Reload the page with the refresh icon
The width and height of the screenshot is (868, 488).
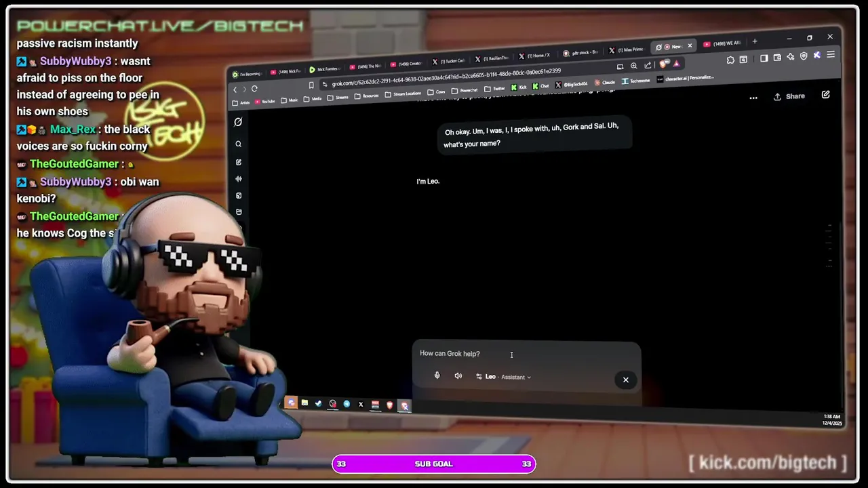[x=254, y=88]
